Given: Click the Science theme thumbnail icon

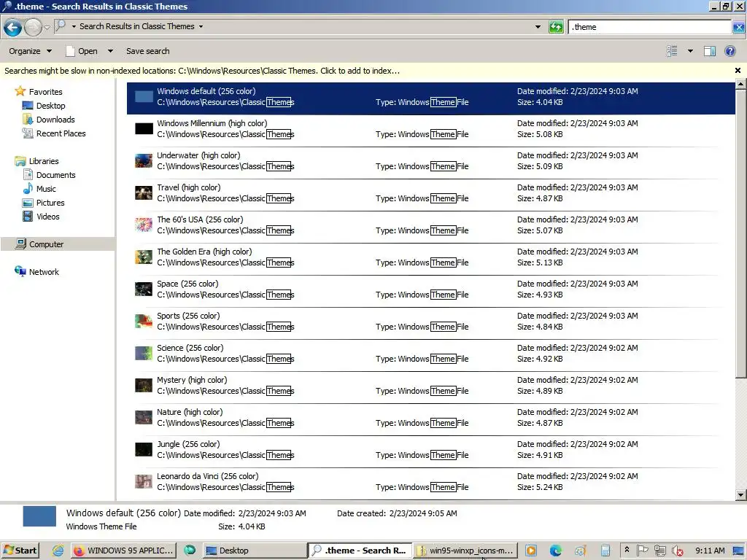Looking at the screenshot, I should (x=144, y=354).
